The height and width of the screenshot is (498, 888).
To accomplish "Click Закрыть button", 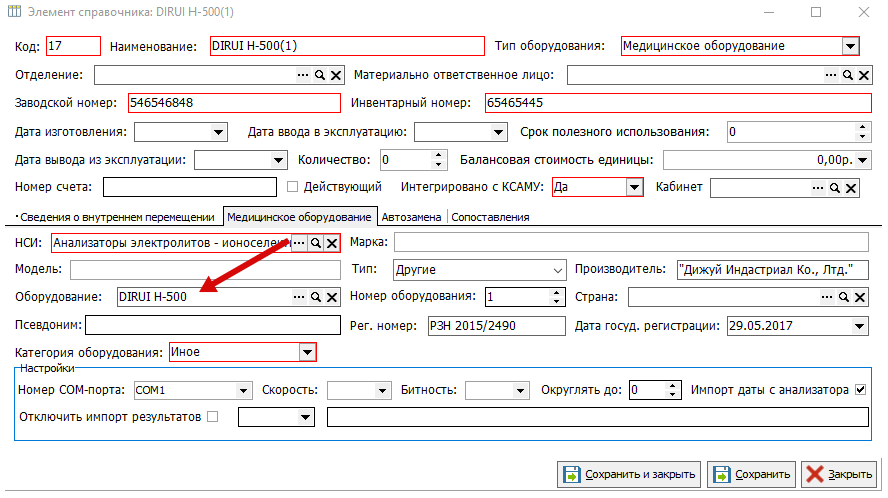I will [839, 474].
